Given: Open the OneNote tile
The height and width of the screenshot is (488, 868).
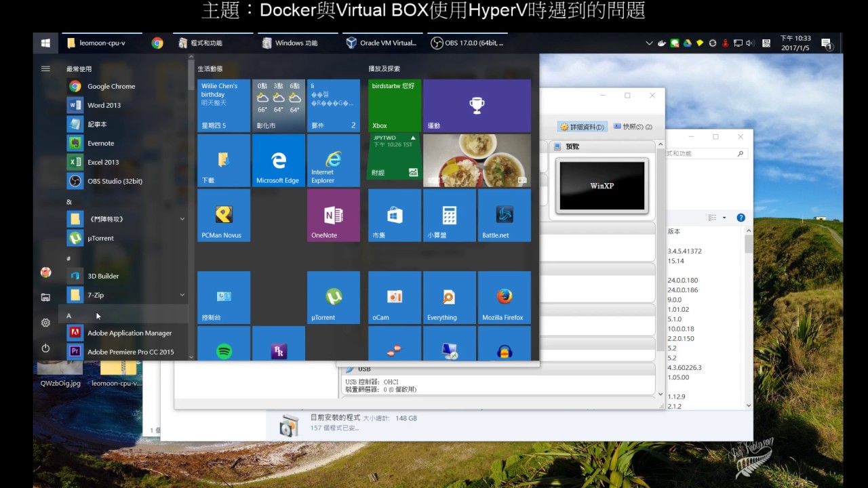Looking at the screenshot, I should [333, 216].
